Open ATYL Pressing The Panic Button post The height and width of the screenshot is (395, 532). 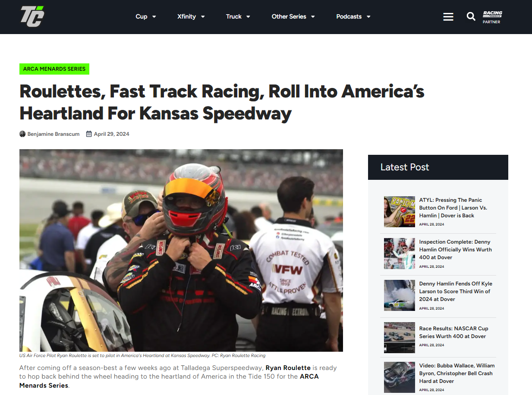point(453,208)
